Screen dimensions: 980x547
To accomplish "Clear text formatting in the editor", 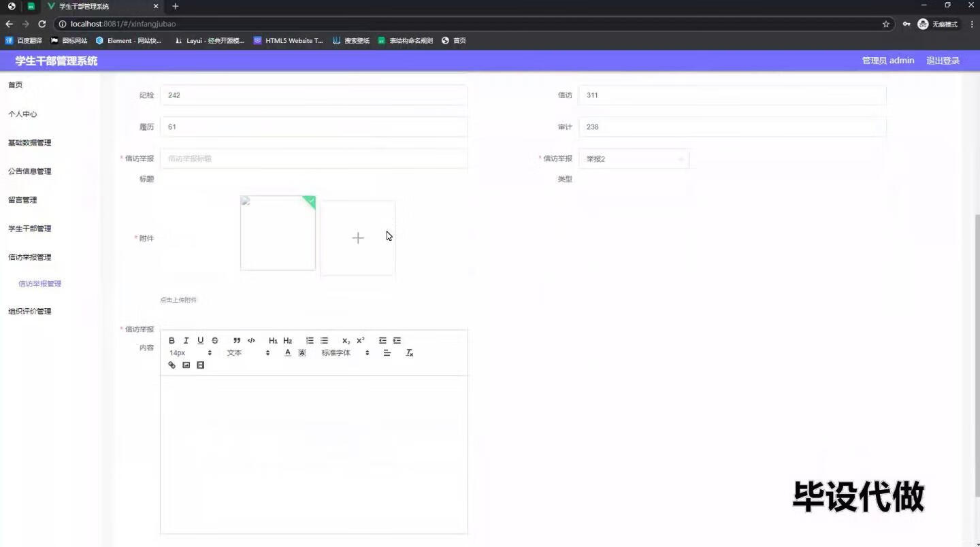I will pyautogui.click(x=409, y=352).
